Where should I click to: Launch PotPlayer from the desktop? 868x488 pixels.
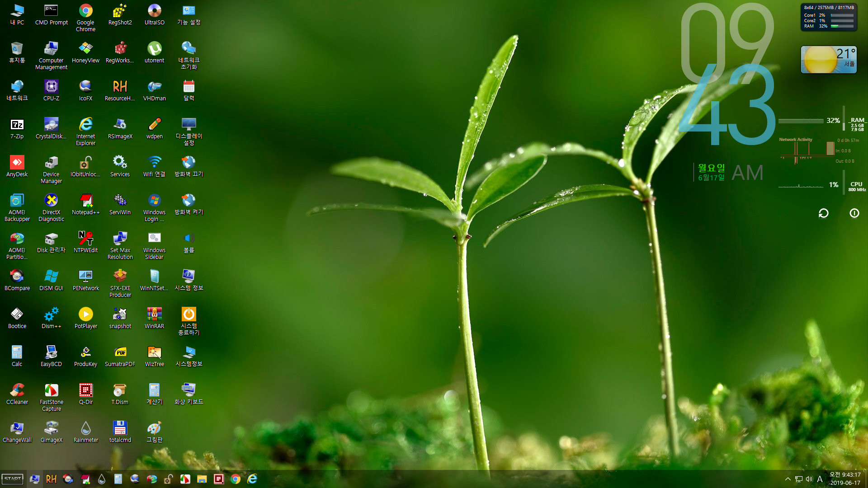pos(85,318)
